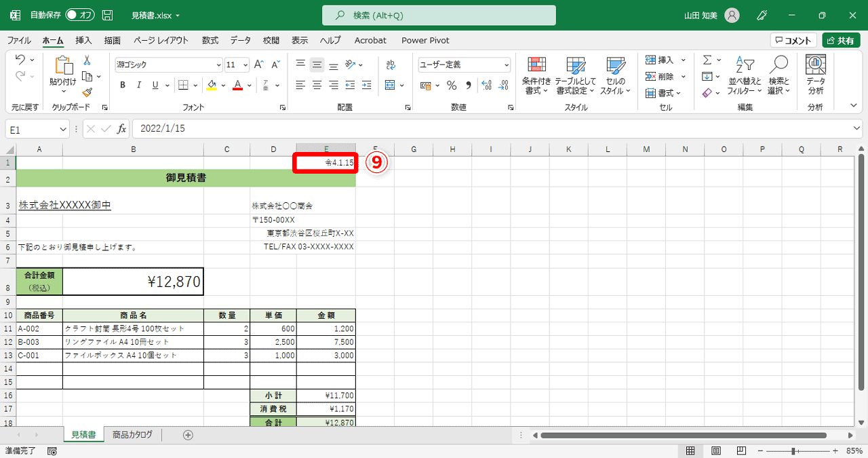868x458 pixels.
Task: Increase decimal places for the cell
Action: point(488,85)
